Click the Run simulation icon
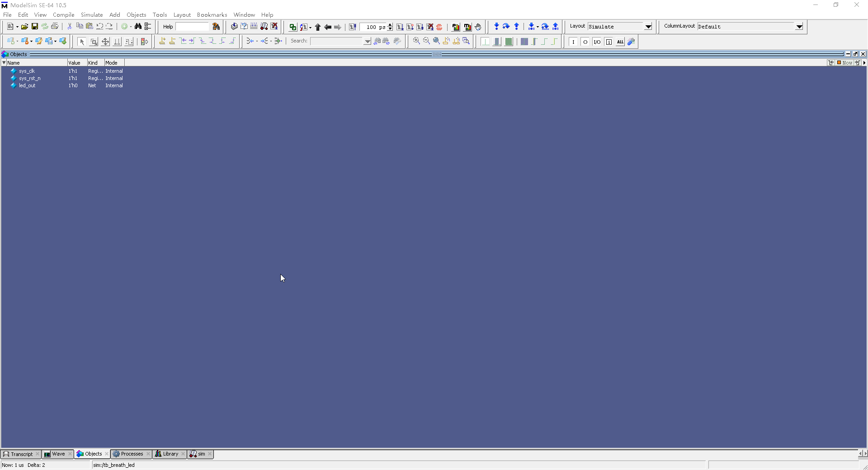Image resolution: width=868 pixels, height=470 pixels. coord(400,27)
